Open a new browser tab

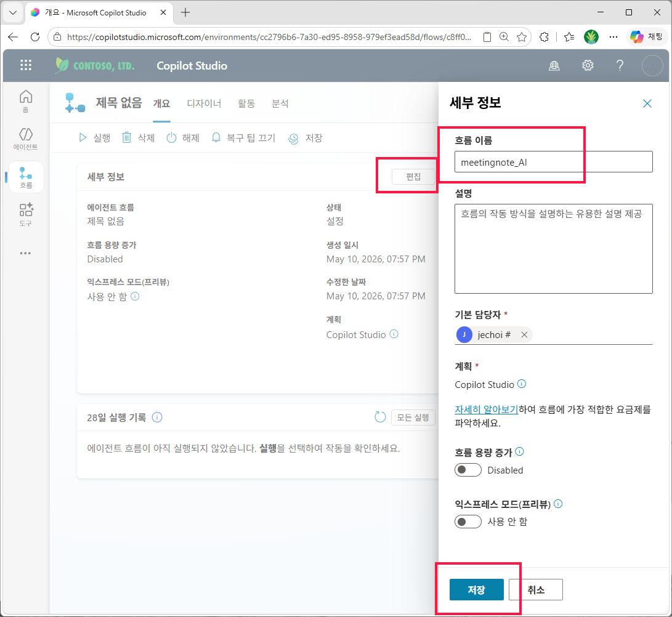(x=185, y=12)
